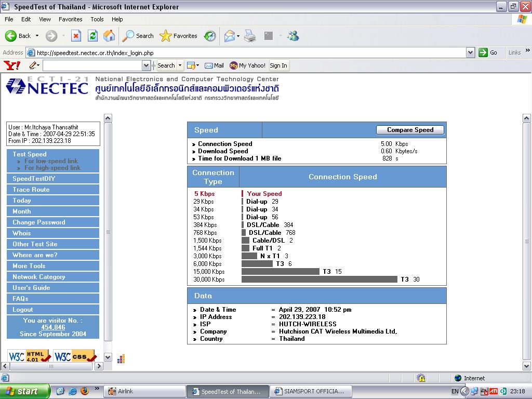532x399 pixels.
Task: Expand Yahoo Search button dropdown arrow
Action: tap(180, 65)
